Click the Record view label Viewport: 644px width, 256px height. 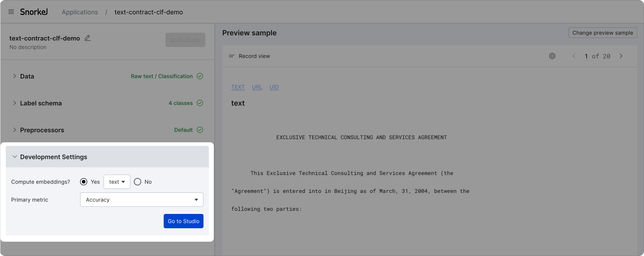tap(254, 56)
